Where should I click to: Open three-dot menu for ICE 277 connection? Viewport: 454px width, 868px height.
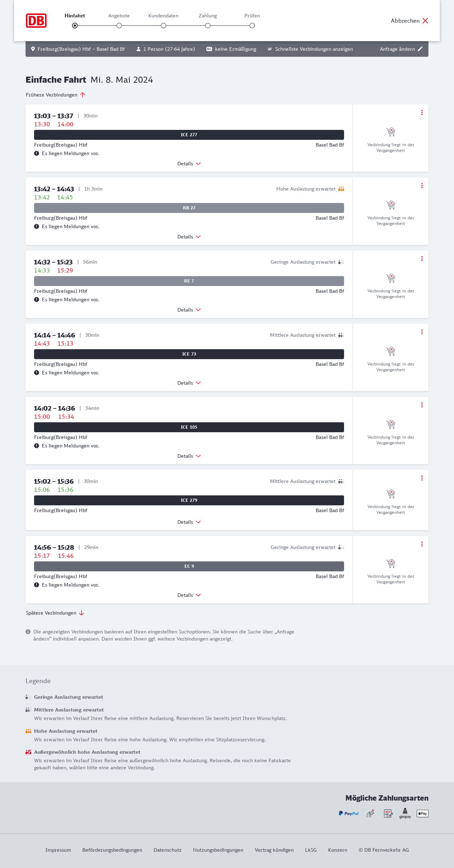coord(422,112)
